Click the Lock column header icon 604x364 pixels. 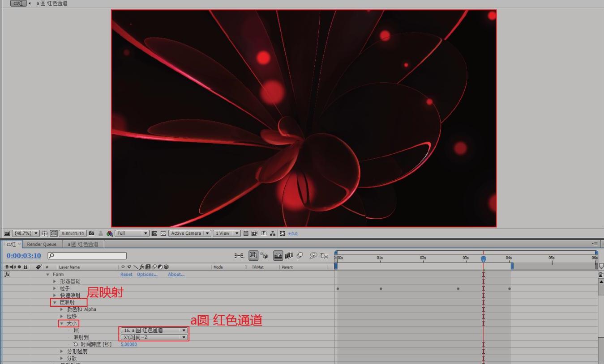(26, 267)
